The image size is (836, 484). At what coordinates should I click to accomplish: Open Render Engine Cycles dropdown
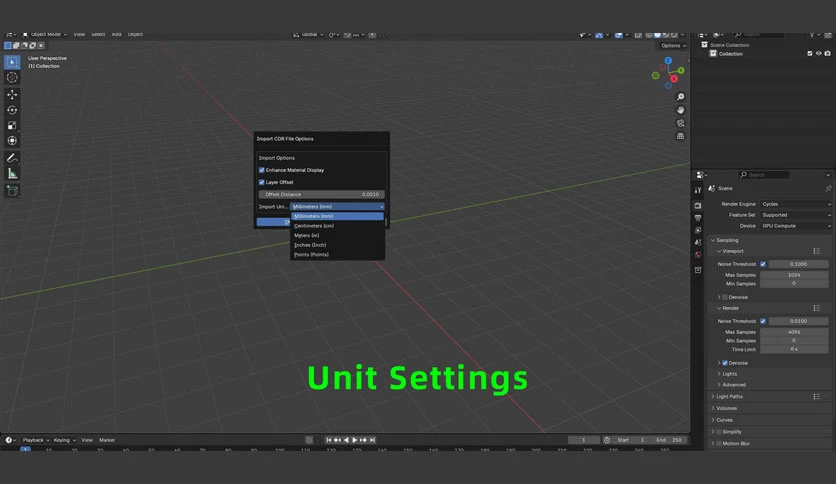point(796,204)
